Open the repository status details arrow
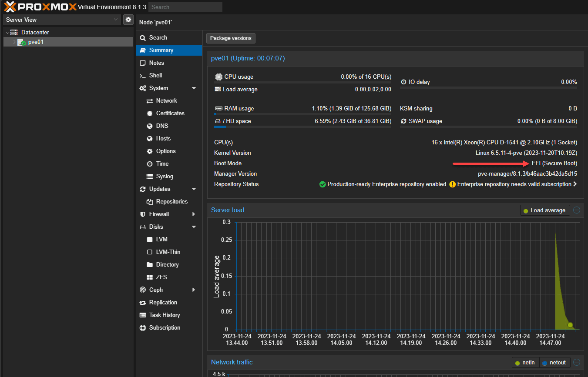588x377 pixels. click(x=575, y=184)
